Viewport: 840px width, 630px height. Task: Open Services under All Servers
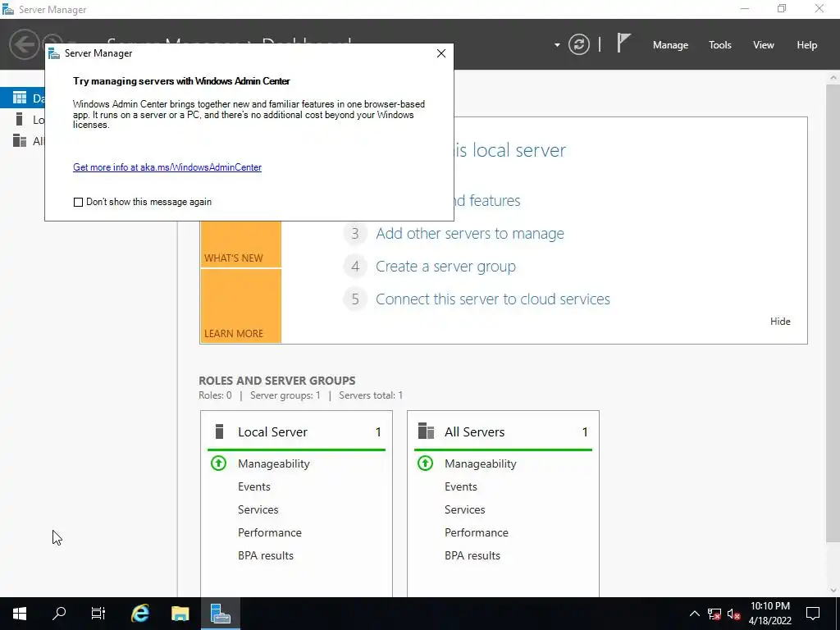tap(465, 509)
